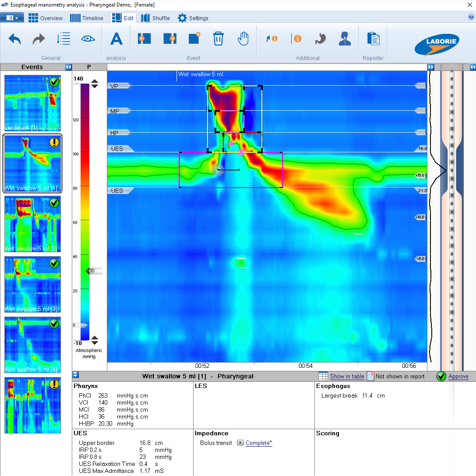Switch to the Timeline tab
This screenshot has height=476, width=476.
(87, 18)
